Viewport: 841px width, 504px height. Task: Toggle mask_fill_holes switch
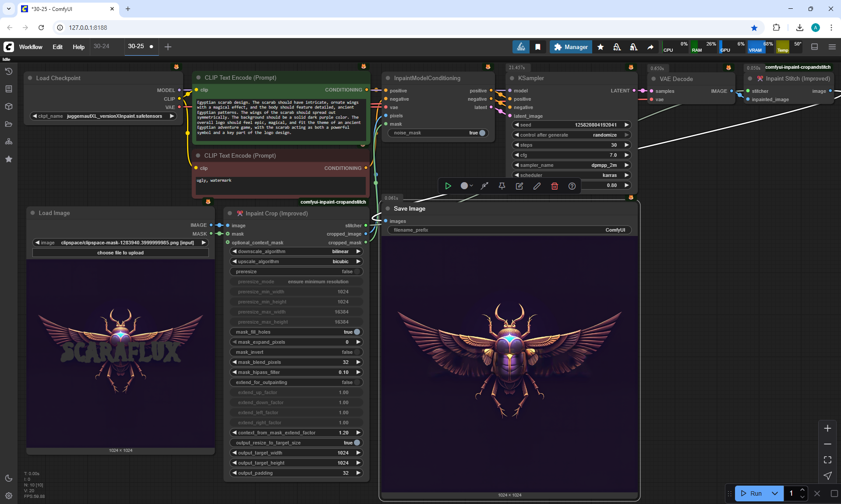click(x=357, y=332)
